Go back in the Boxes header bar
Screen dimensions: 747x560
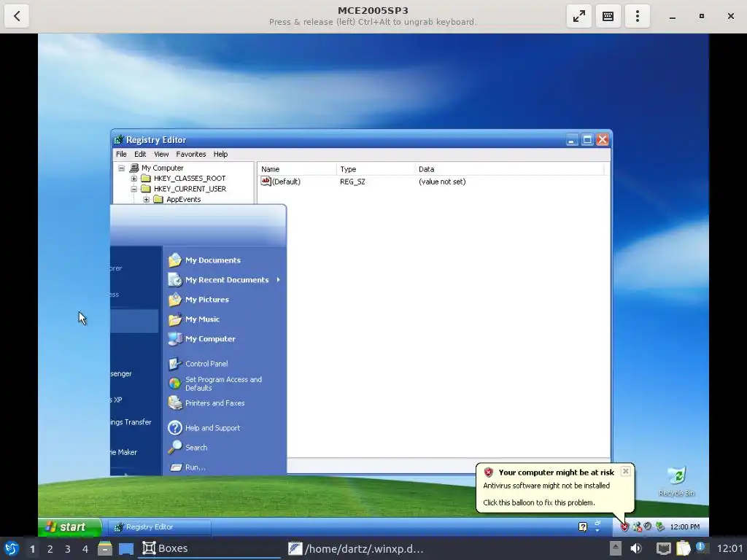[17, 16]
